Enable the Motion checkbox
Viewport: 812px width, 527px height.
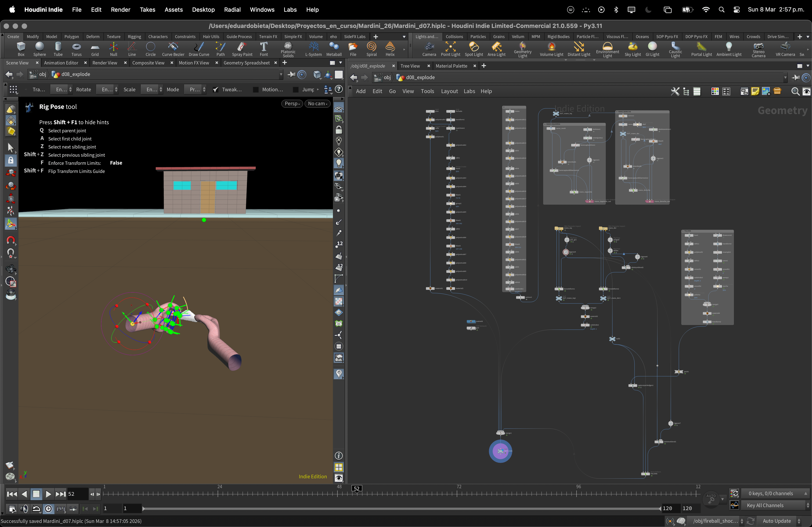256,90
